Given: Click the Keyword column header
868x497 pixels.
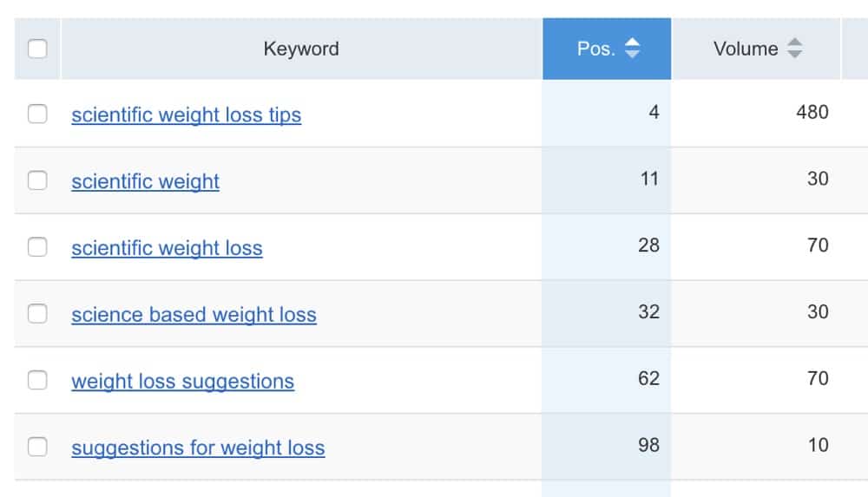Looking at the screenshot, I should (300, 49).
